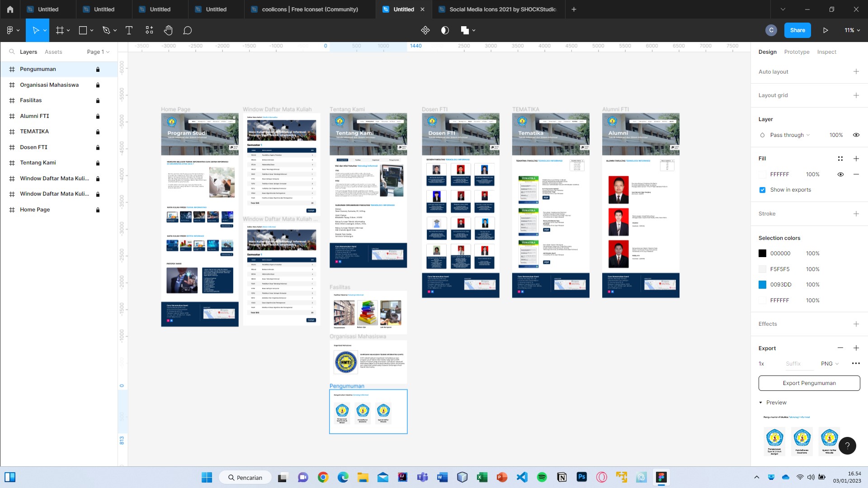The width and height of the screenshot is (868, 488).
Task: Switch to the Prototype tab
Action: pos(797,52)
